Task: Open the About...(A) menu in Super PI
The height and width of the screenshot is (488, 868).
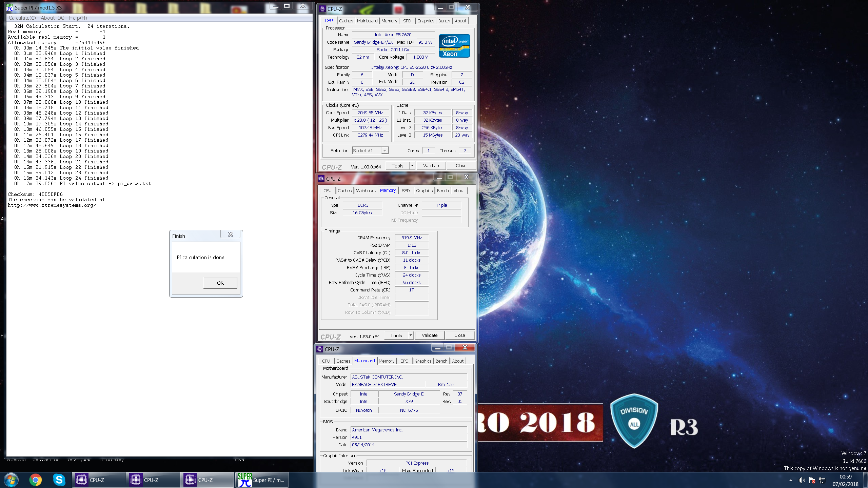Action: click(x=52, y=18)
